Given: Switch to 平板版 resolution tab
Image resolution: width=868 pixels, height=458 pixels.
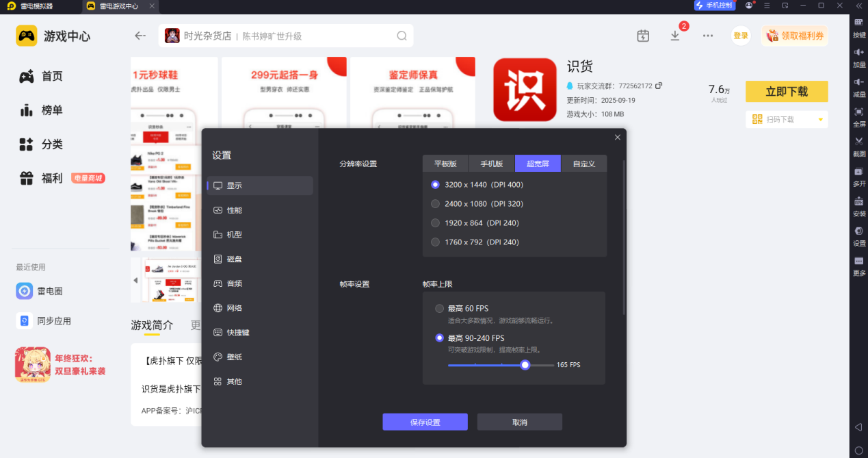Looking at the screenshot, I should click(445, 164).
